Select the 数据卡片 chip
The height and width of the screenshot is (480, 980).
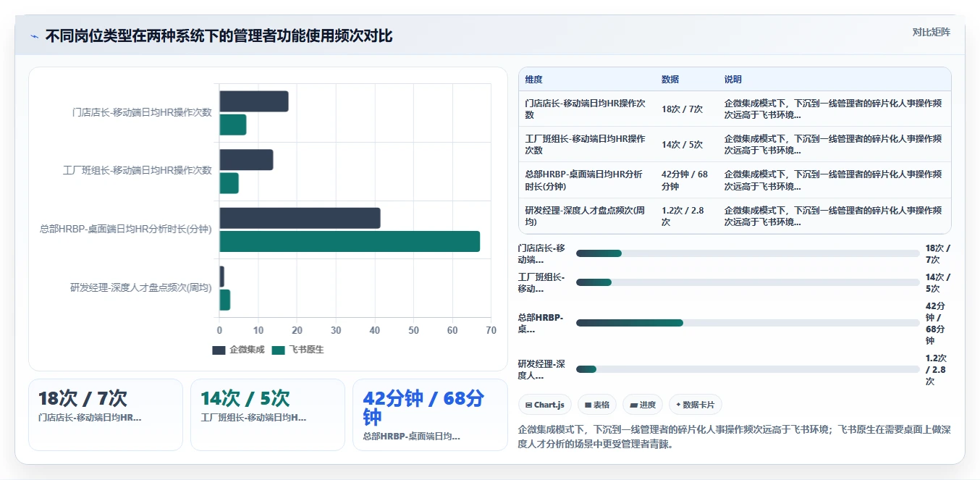tap(695, 405)
